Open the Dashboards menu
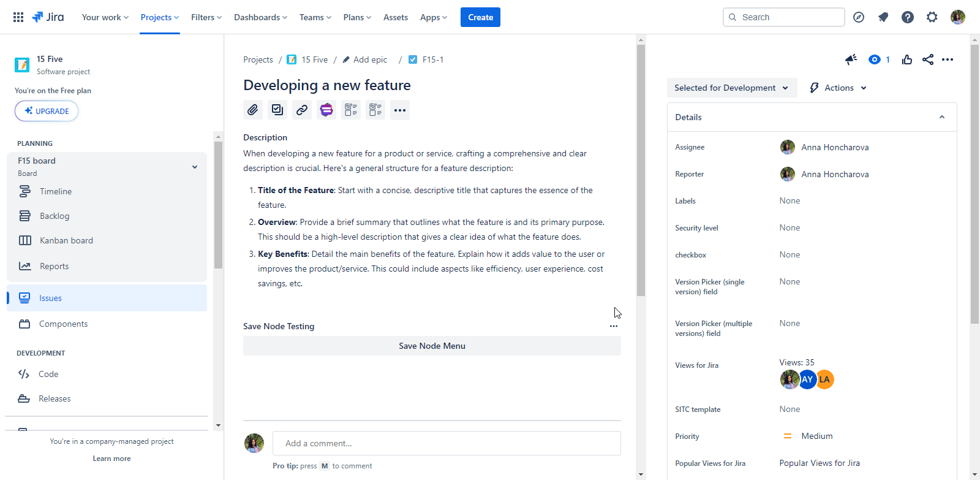The image size is (980, 480). point(260,17)
